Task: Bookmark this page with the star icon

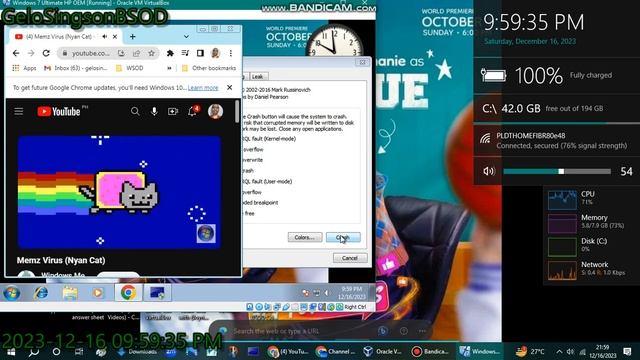Action: click(x=151, y=53)
